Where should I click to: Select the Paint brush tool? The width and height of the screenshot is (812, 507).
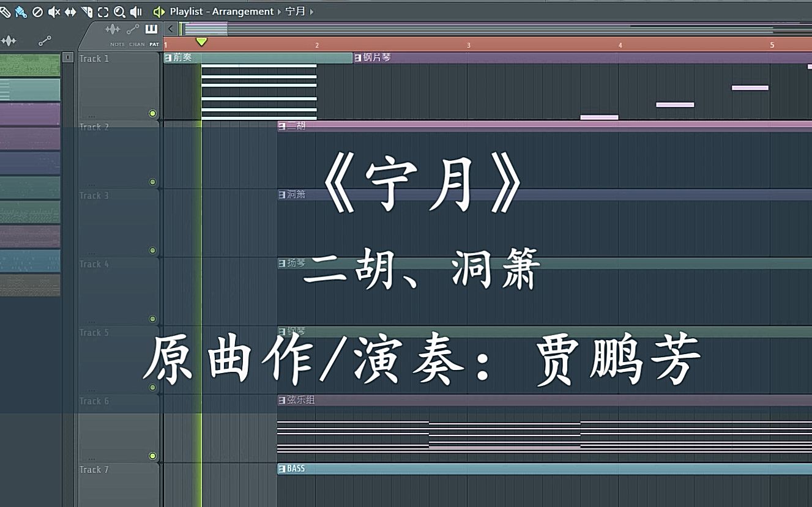pyautogui.click(x=21, y=12)
